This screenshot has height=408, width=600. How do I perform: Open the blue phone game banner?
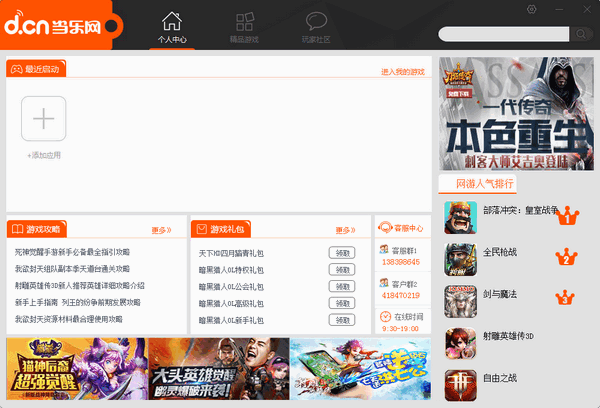[x=360, y=369]
